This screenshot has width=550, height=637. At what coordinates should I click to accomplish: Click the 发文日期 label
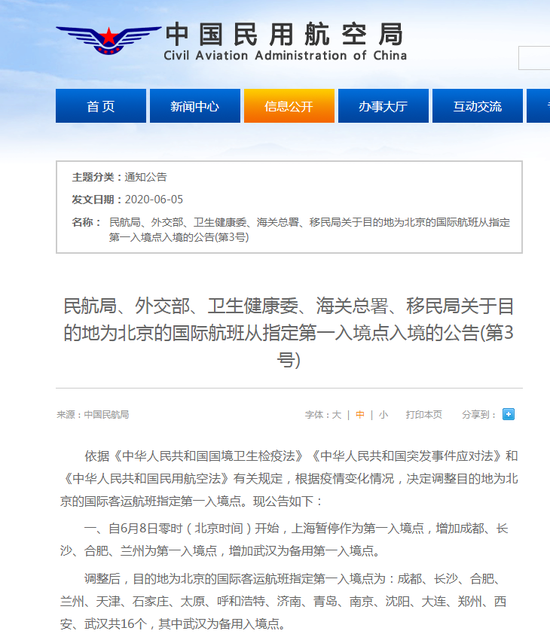[96, 199]
